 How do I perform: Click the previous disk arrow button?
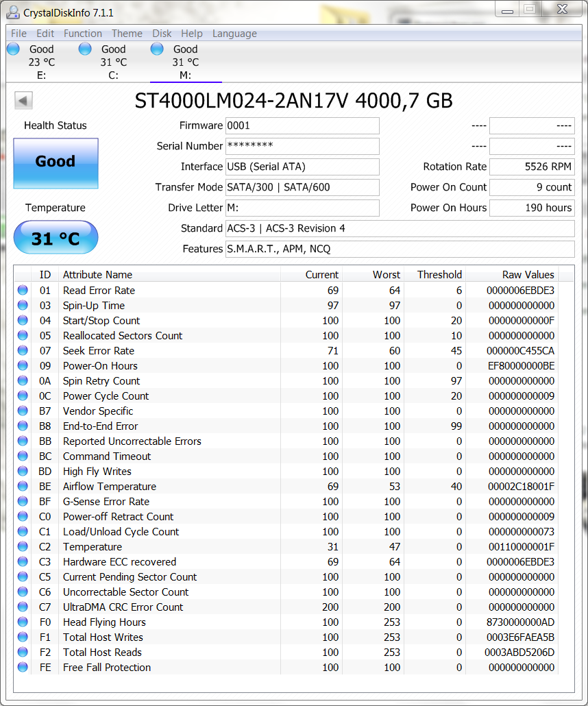tap(23, 100)
